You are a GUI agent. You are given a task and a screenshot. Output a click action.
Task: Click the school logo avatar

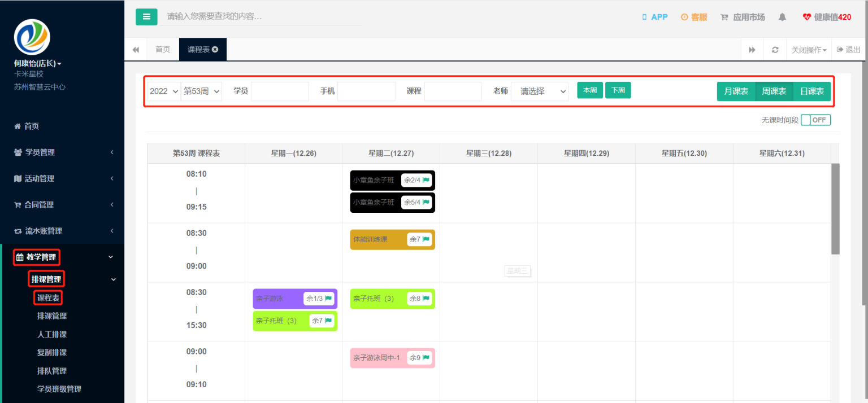point(32,37)
